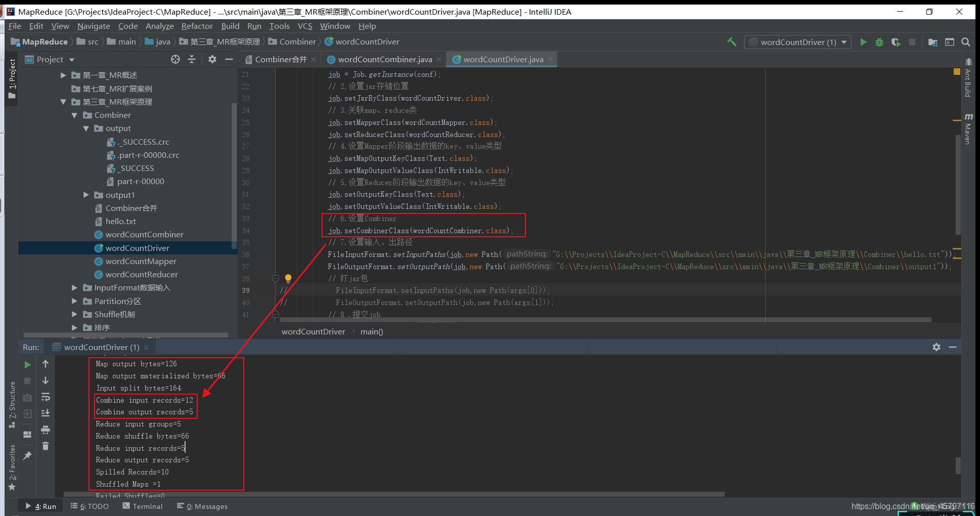Click MapReduce breadcrumb in navigation bar
The height and width of the screenshot is (516, 980).
(40, 42)
